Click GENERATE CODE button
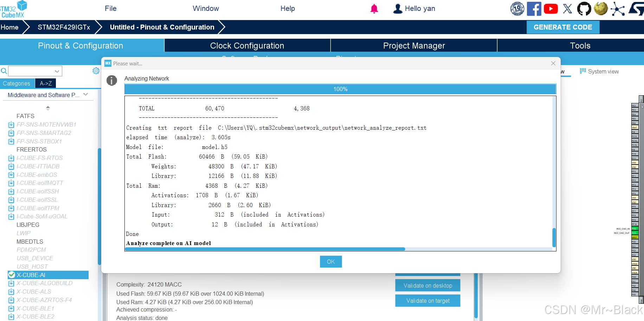The width and height of the screenshot is (644, 321). point(563,27)
